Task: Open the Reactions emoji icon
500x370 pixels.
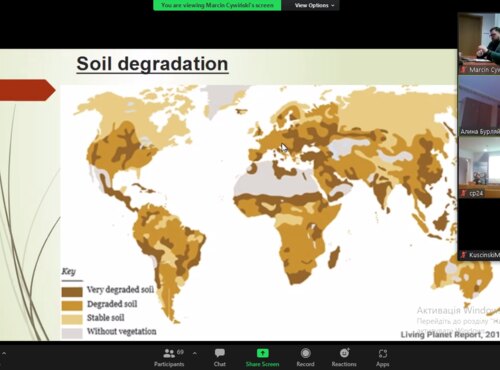Action: pos(344,353)
